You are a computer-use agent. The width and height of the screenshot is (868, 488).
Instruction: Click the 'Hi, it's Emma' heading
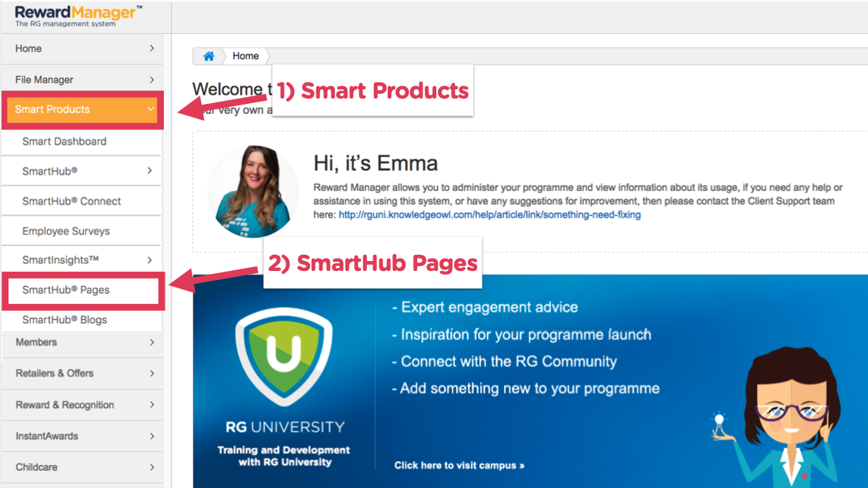[x=376, y=163]
